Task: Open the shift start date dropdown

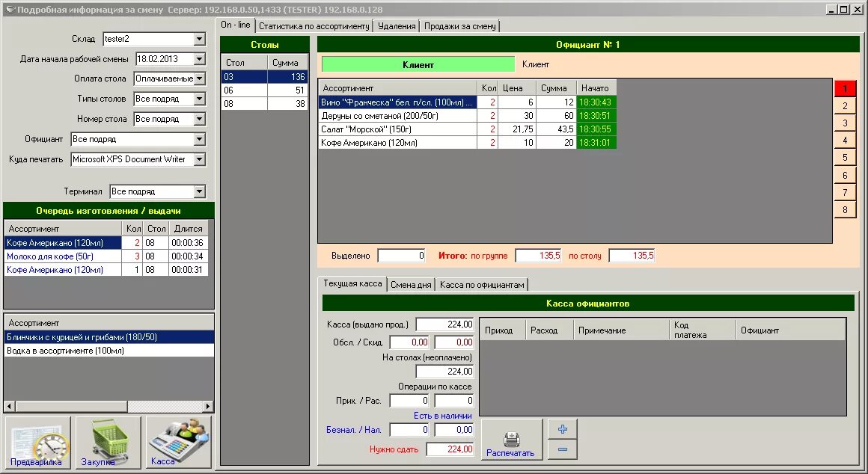Action: pyautogui.click(x=200, y=58)
